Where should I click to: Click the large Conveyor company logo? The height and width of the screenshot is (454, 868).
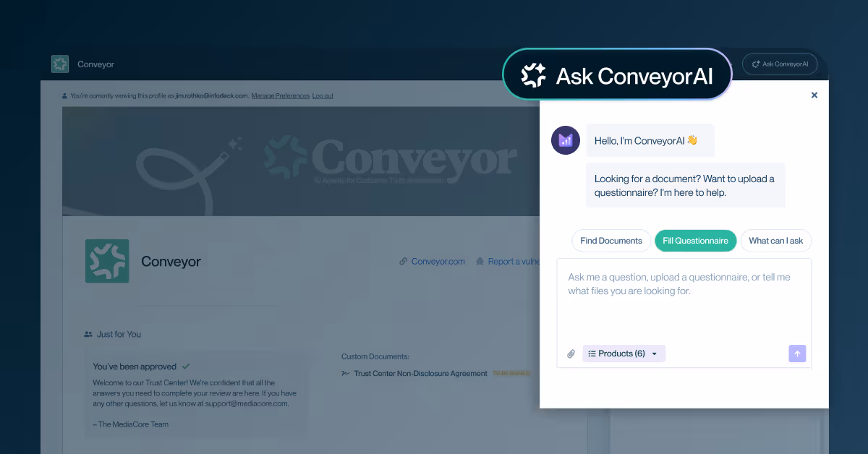[x=107, y=261]
